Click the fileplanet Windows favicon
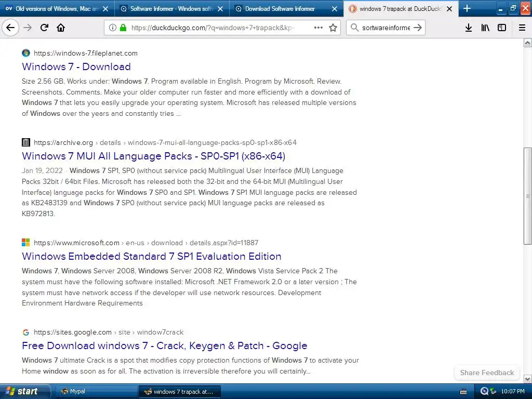The image size is (532, 399). (x=26, y=53)
